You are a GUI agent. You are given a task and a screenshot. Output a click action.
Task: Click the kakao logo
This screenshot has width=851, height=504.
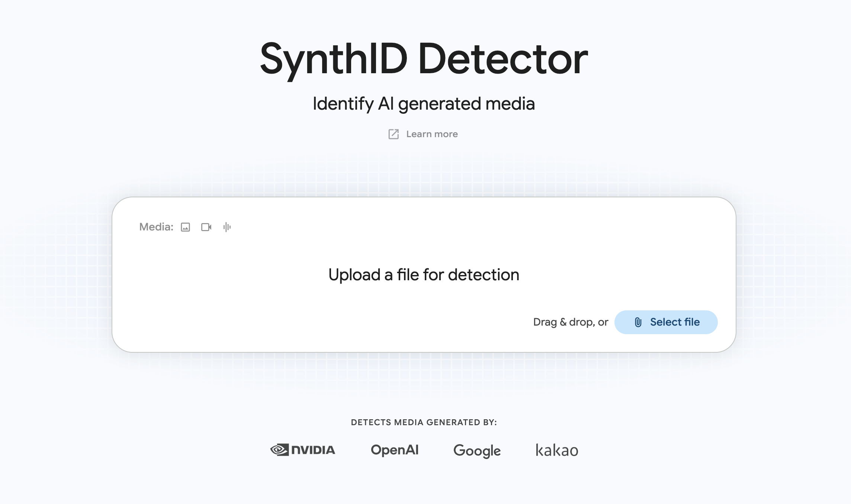point(557,450)
